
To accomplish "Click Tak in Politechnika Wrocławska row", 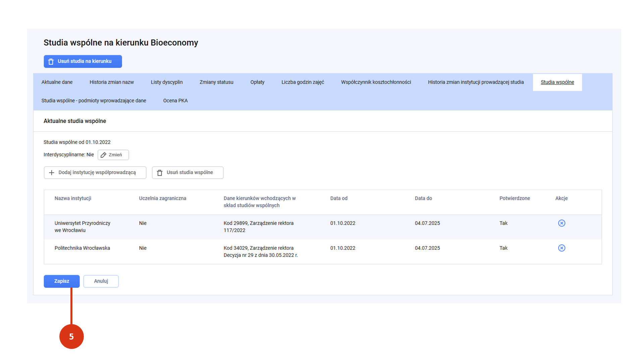I will 503,248.
